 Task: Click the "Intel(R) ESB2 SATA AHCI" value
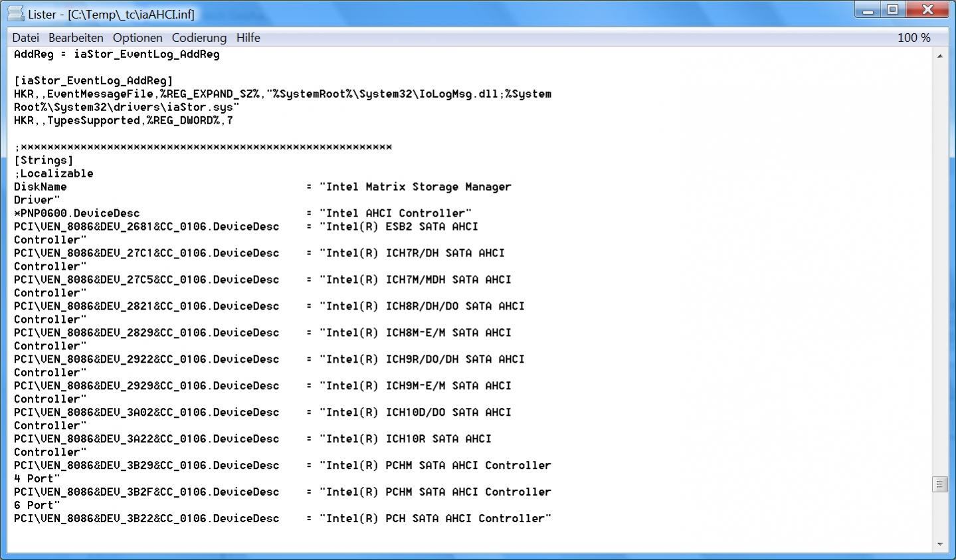coord(399,227)
